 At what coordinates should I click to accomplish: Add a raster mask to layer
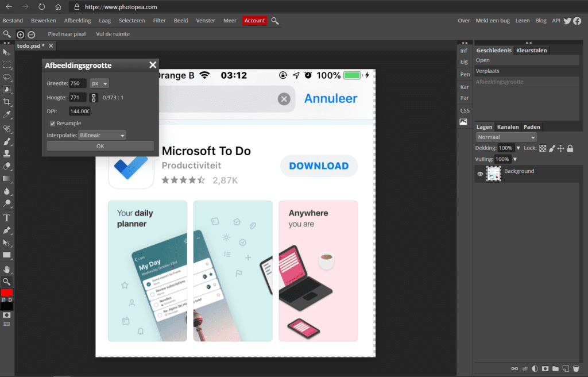click(x=546, y=369)
